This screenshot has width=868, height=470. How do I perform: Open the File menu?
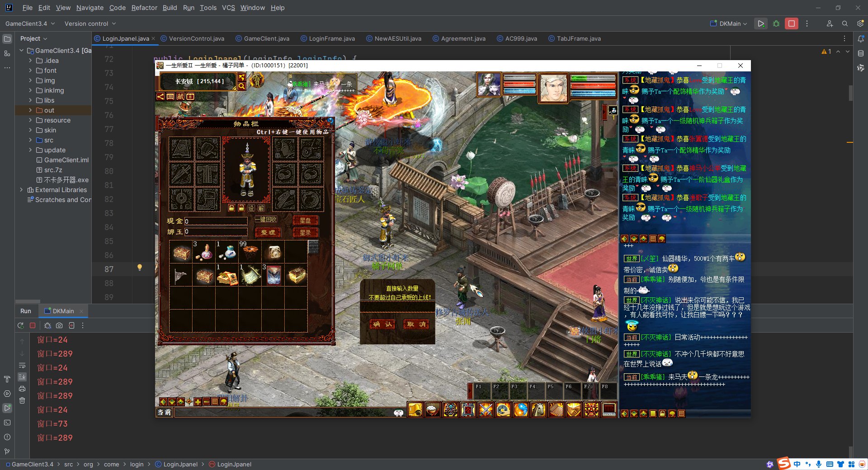(x=28, y=8)
